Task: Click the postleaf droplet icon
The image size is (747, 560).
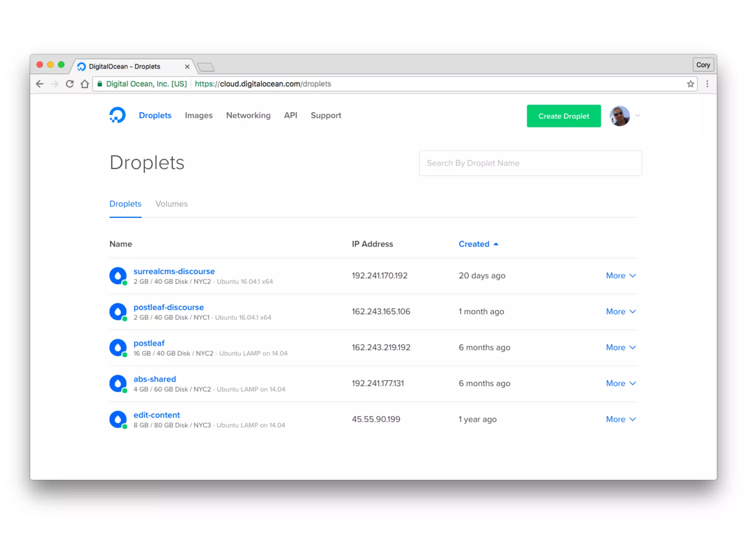Action: [x=118, y=348]
